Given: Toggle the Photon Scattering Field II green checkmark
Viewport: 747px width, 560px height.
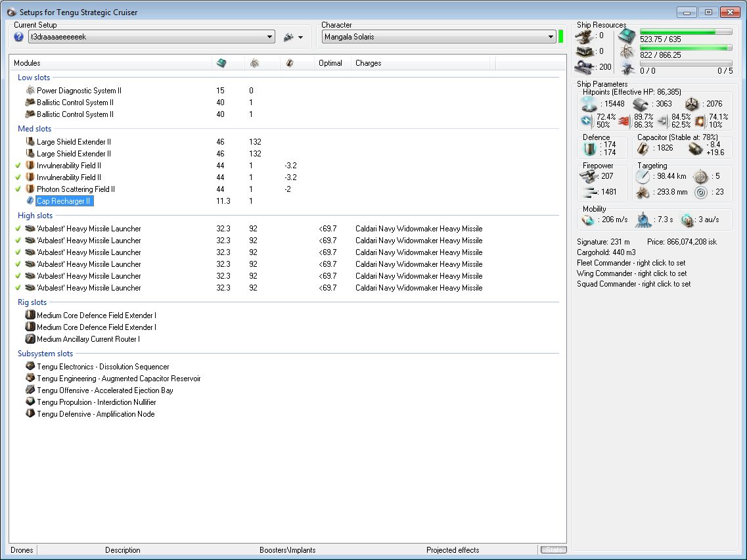Looking at the screenshot, I should coord(18,189).
